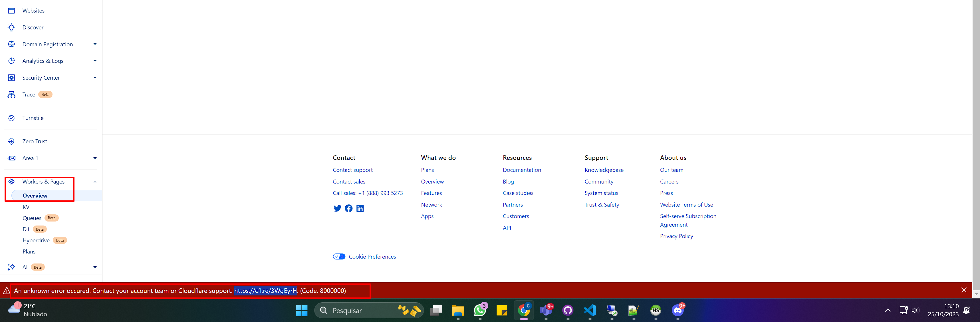
Task: Open the Contact support link
Action: coord(353,170)
